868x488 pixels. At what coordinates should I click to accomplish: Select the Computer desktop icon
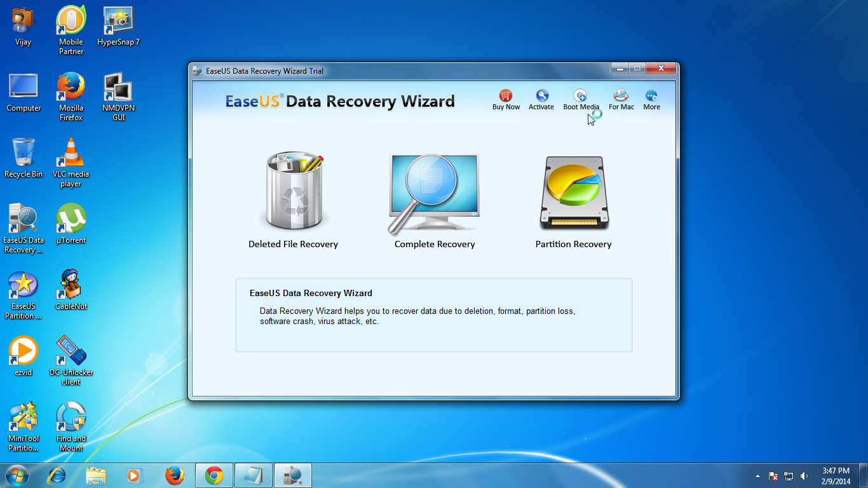tap(24, 92)
